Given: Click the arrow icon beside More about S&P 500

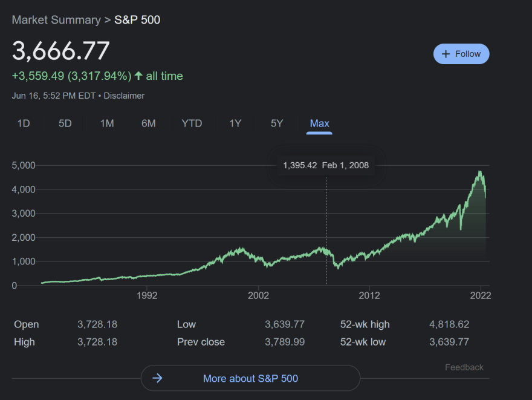Looking at the screenshot, I should click(157, 378).
